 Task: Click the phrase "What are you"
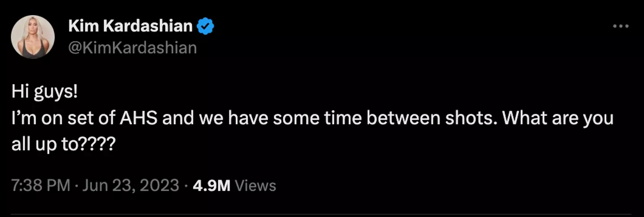564,119
